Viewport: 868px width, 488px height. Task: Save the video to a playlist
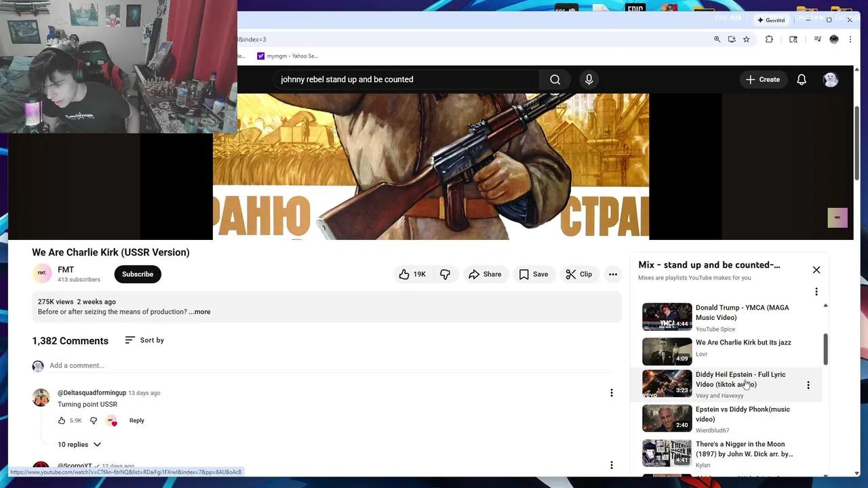click(534, 274)
